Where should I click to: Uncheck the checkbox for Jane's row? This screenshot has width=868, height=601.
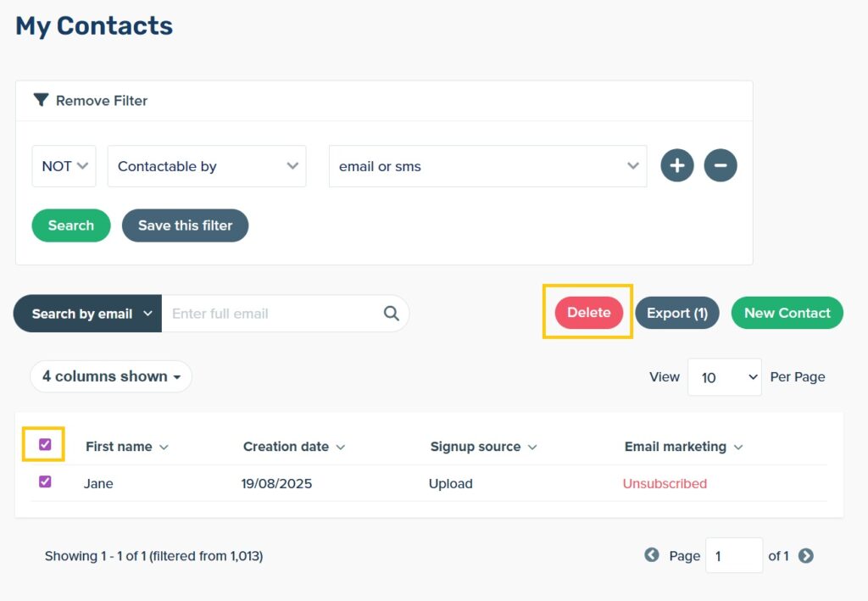coord(45,481)
